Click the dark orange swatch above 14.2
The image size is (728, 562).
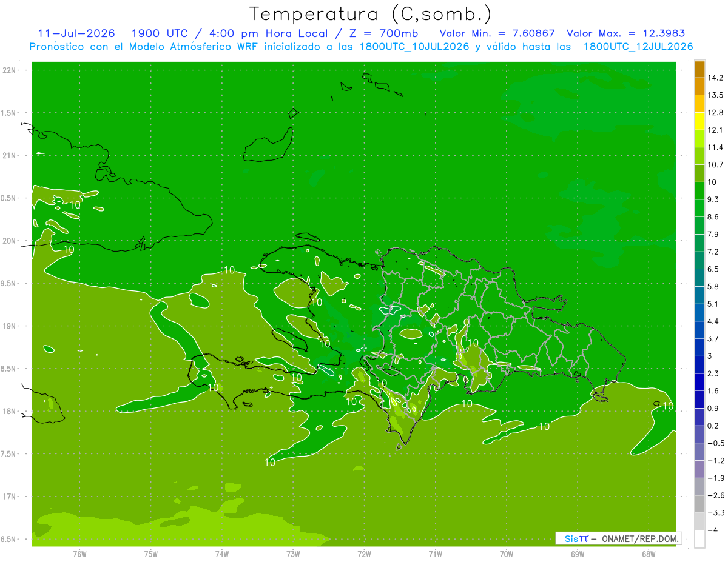[x=699, y=69]
